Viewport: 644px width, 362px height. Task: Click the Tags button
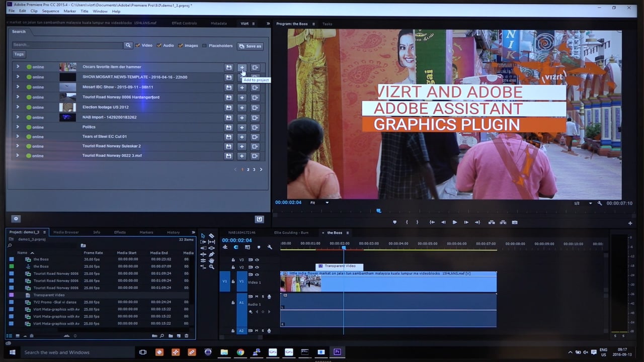pos(19,54)
